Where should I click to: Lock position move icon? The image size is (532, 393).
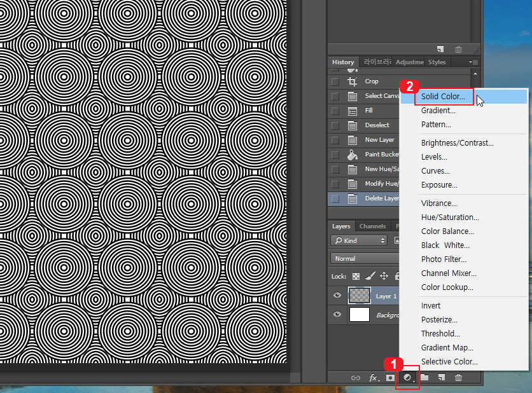click(x=384, y=276)
